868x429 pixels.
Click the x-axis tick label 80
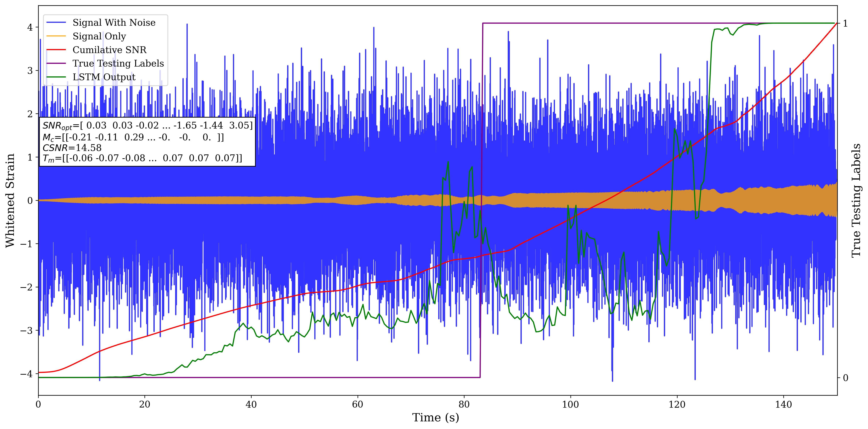coord(464,404)
